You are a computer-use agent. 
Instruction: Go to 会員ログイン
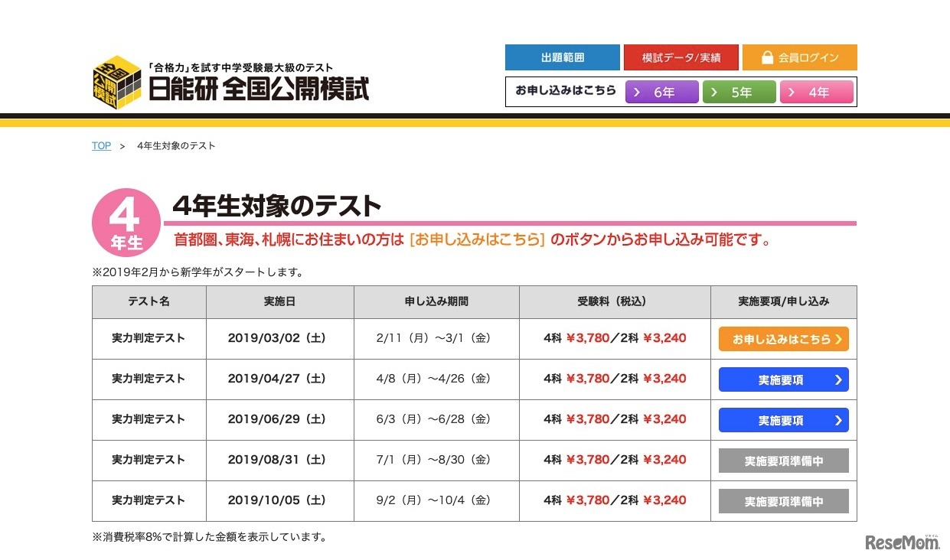click(799, 57)
